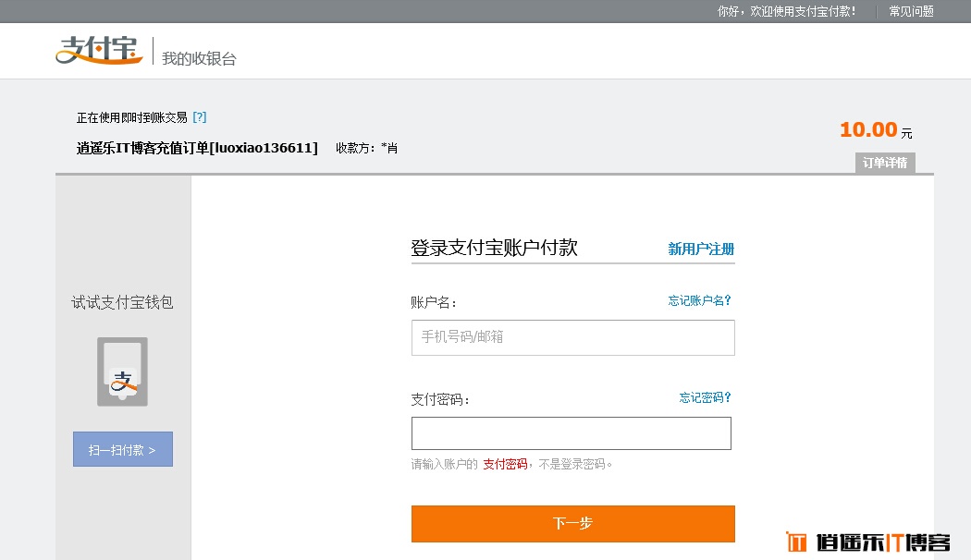Click the 新用户注册 registration link
The width and height of the screenshot is (971, 560).
701,249
